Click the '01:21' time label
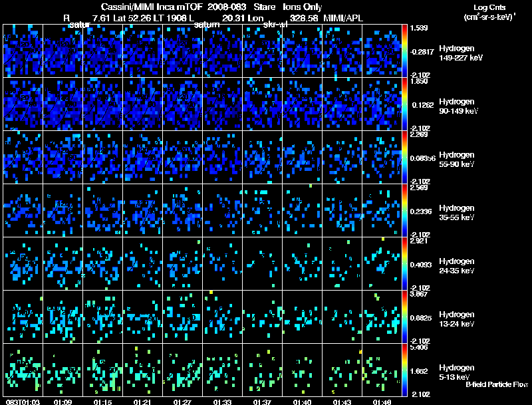The height and width of the screenshot is (405, 532). 142,402
